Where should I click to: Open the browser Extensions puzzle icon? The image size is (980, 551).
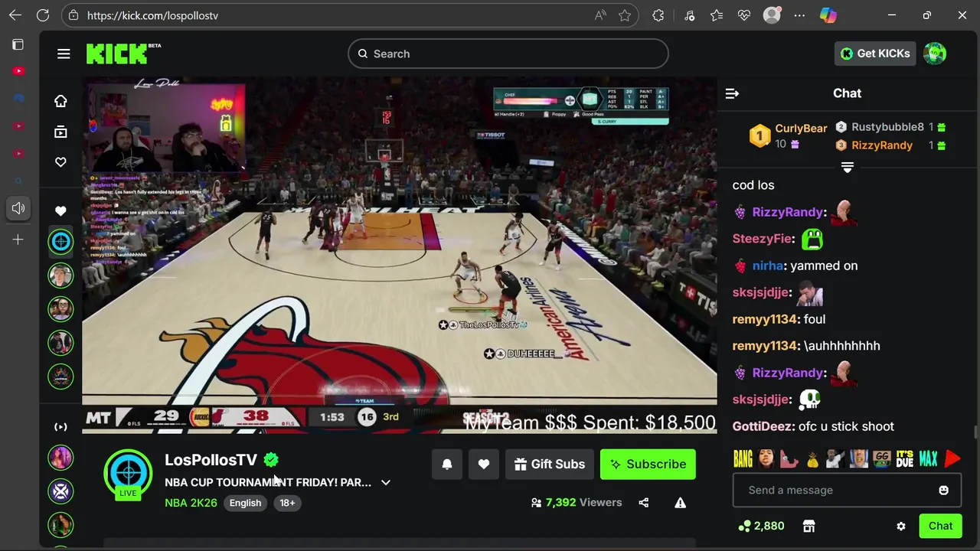[658, 15]
